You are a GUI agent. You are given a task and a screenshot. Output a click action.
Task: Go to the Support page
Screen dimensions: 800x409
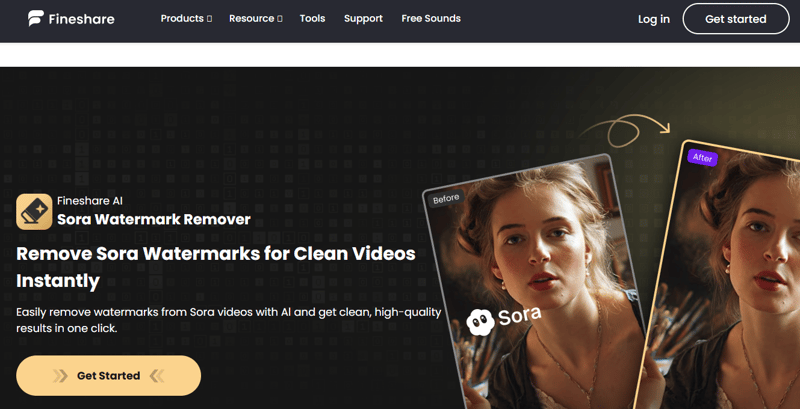(x=363, y=18)
